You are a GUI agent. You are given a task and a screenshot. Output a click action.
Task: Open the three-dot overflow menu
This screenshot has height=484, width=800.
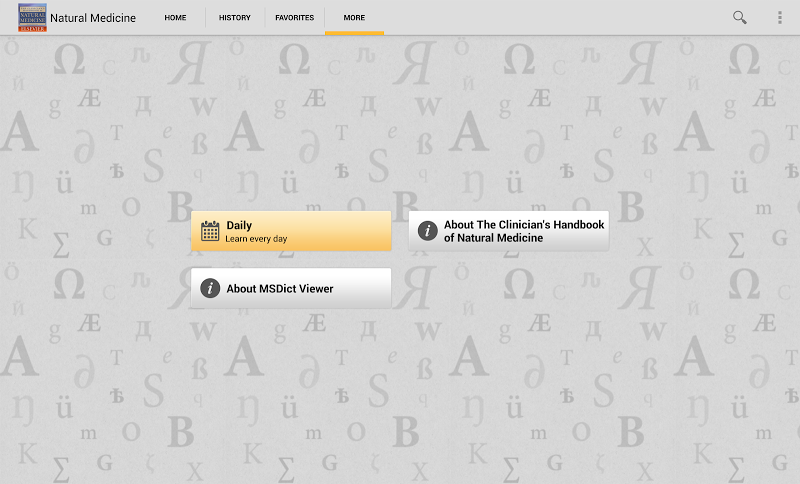[x=780, y=17]
